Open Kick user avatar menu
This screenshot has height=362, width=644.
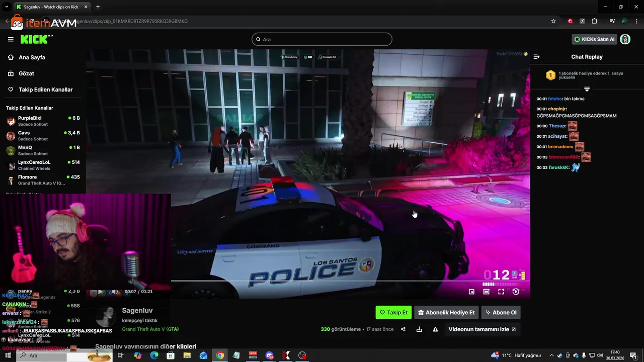[625, 39]
